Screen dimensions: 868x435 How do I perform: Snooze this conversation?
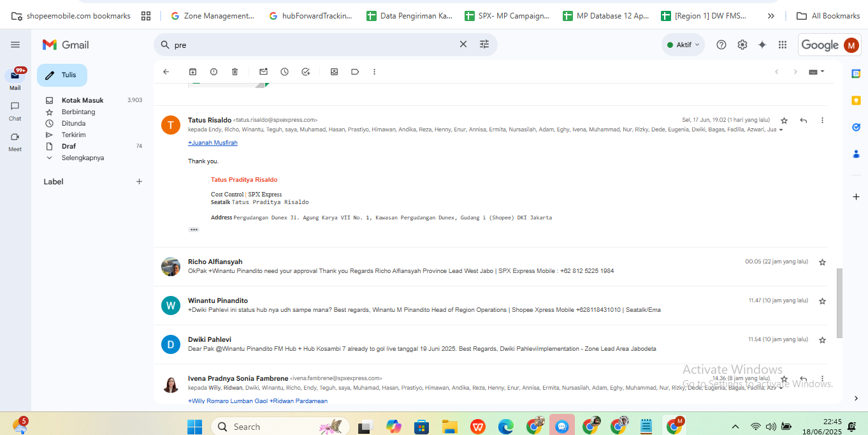284,72
